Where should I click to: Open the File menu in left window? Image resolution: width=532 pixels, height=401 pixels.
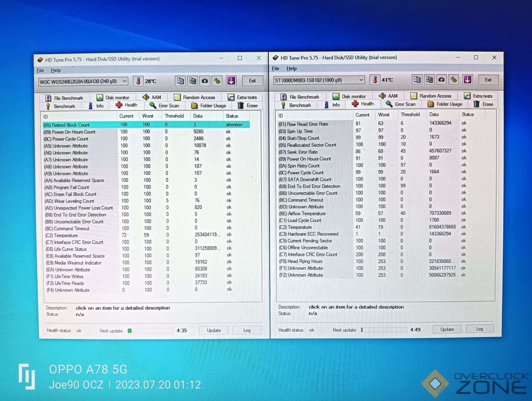click(40, 71)
